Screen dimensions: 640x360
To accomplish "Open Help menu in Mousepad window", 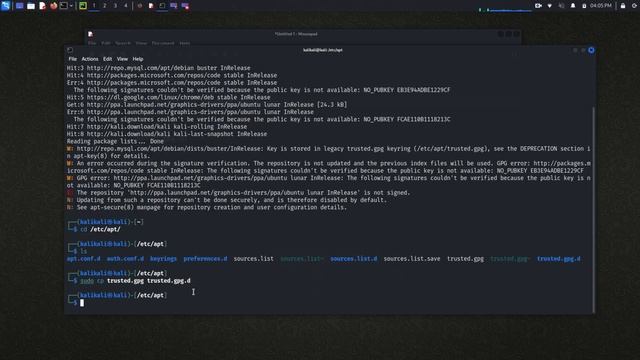I will coord(184,43).
